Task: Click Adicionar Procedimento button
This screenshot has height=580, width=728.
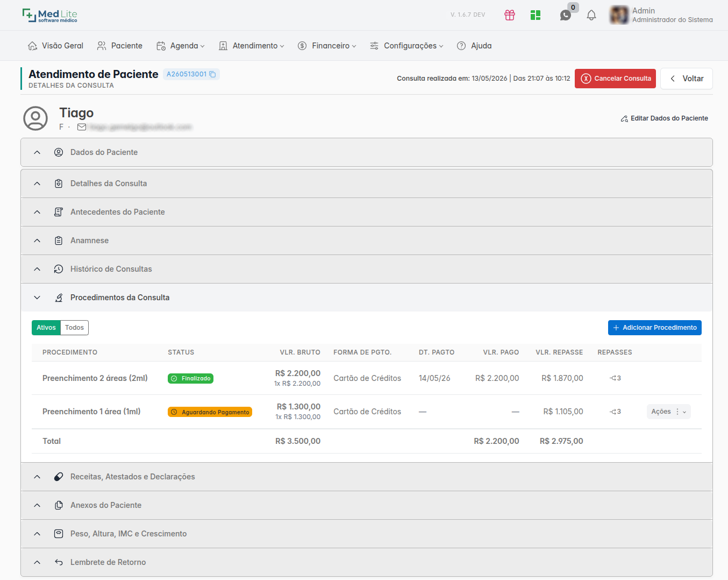Action: tap(654, 328)
